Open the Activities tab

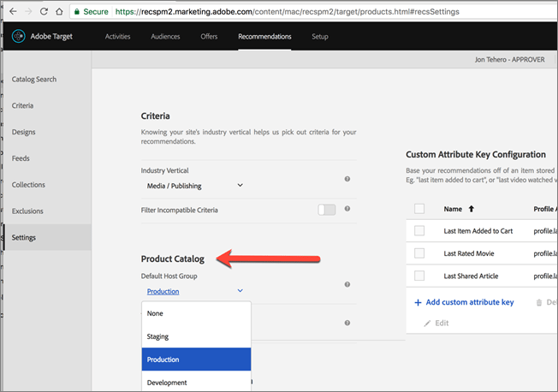pos(117,37)
